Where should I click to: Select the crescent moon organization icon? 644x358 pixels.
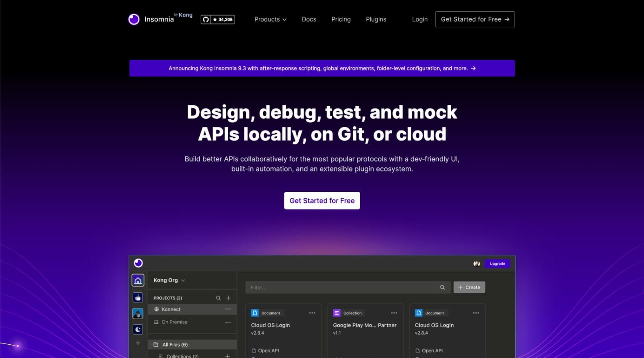(x=138, y=329)
